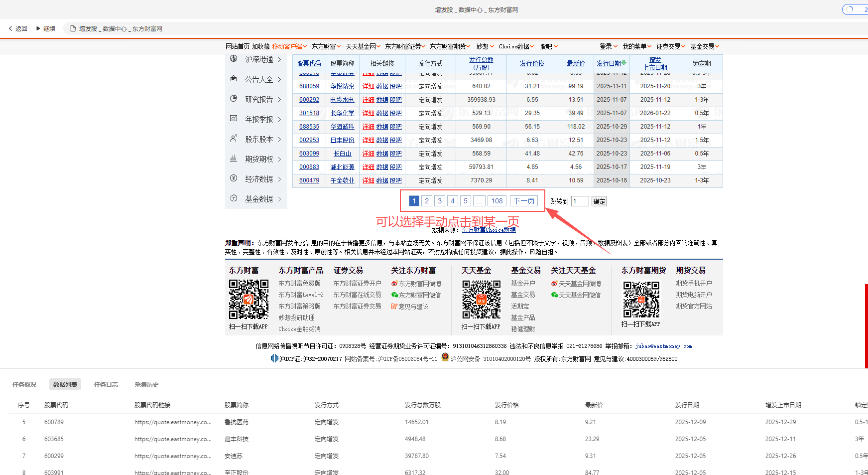Open the 公告大全 sidebar icon

click(x=234, y=79)
